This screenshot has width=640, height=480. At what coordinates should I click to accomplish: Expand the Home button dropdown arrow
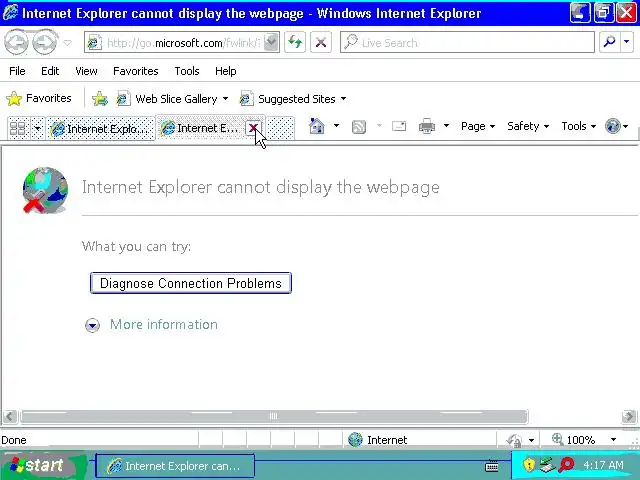point(336,126)
